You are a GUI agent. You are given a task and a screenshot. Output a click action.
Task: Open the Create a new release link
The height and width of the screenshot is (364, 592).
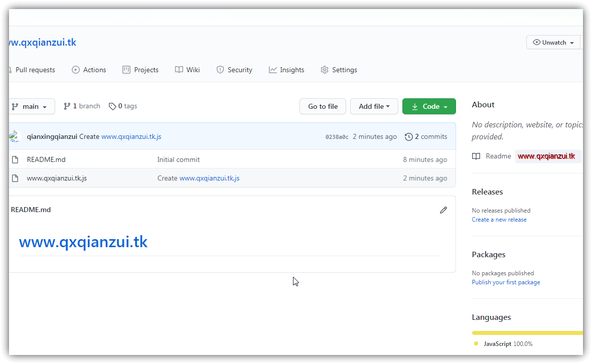pyautogui.click(x=499, y=219)
